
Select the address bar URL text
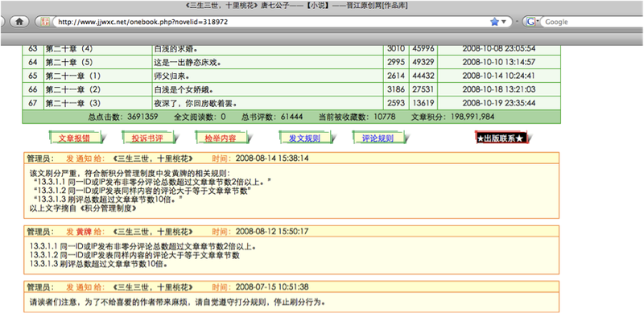click(143, 23)
